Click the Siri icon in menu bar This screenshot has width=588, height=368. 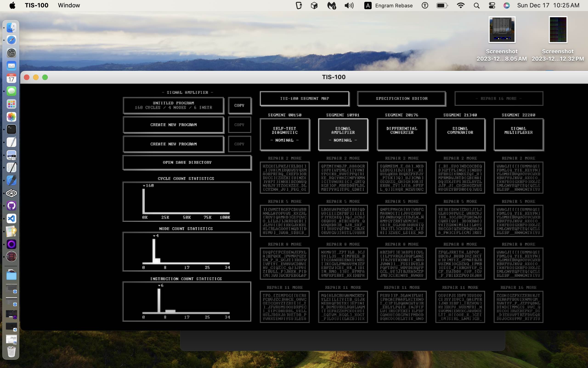(507, 5)
